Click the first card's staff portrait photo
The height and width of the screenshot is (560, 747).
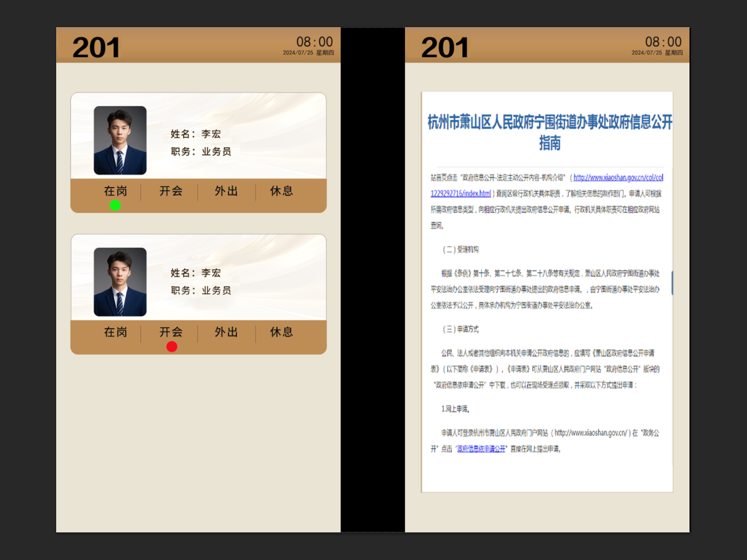pyautogui.click(x=120, y=140)
